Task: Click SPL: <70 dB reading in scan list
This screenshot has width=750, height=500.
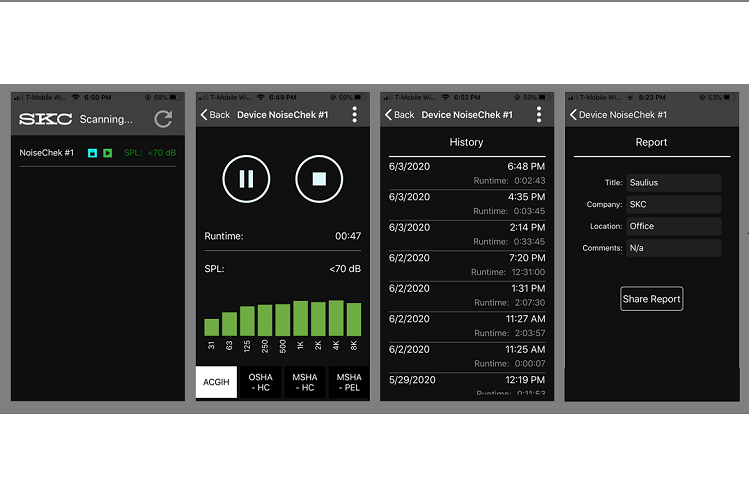Action: tap(150, 153)
